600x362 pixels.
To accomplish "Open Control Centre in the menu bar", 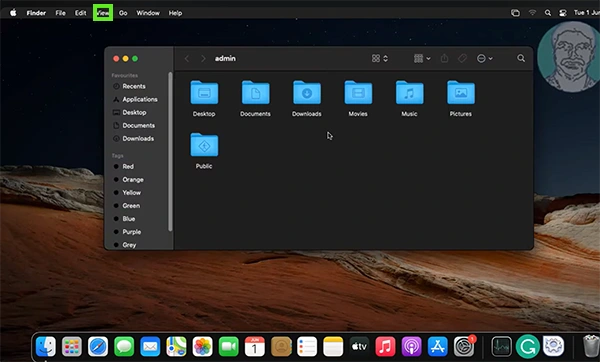I will [x=563, y=13].
